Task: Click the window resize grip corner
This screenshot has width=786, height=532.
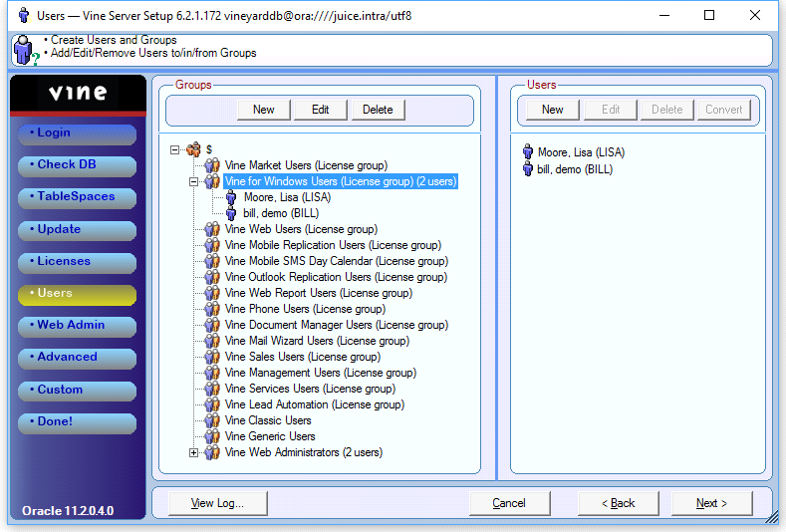Action: pyautogui.click(x=773, y=516)
